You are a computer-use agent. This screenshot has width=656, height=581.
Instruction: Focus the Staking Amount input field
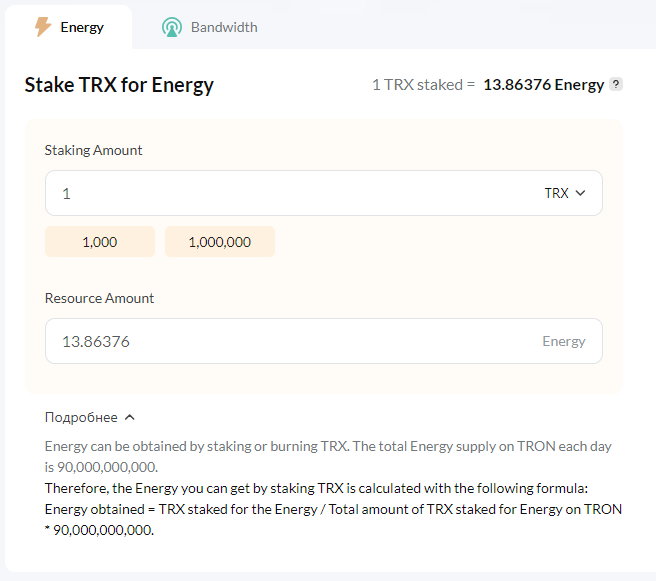293,193
